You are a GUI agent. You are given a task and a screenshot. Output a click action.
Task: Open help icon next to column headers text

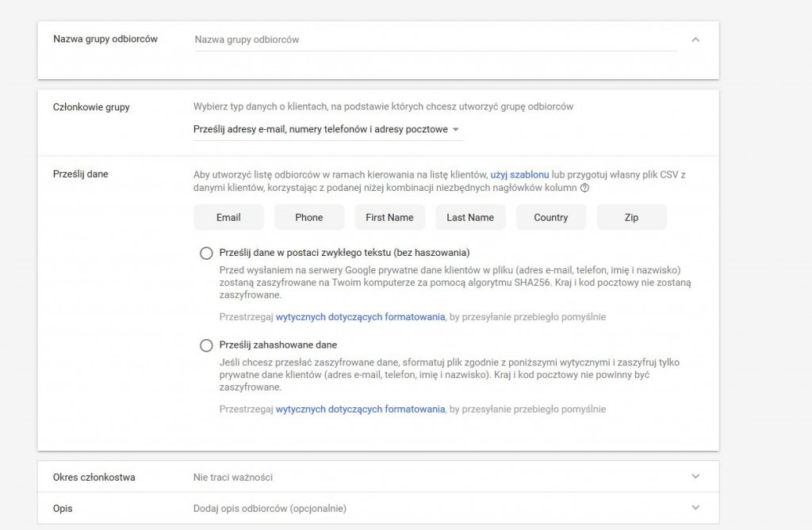click(585, 189)
